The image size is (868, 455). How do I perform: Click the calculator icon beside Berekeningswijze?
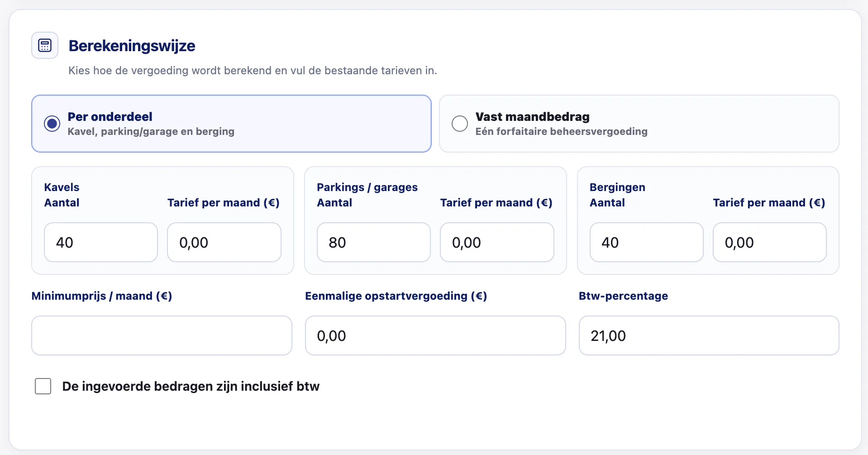click(x=45, y=45)
